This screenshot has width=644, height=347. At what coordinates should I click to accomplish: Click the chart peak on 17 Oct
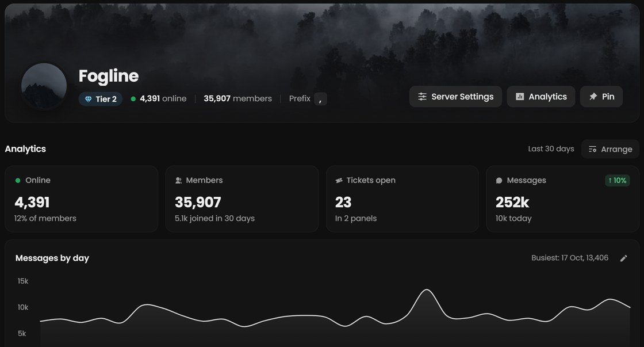click(427, 290)
